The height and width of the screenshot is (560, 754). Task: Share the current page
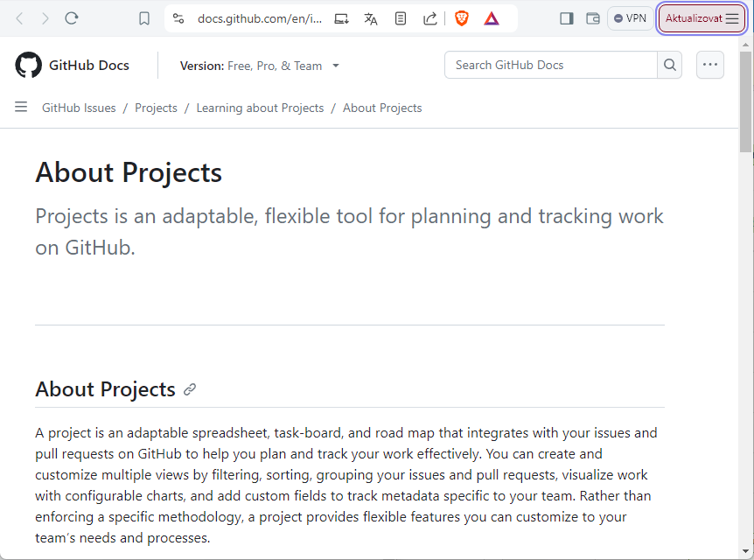click(x=429, y=17)
